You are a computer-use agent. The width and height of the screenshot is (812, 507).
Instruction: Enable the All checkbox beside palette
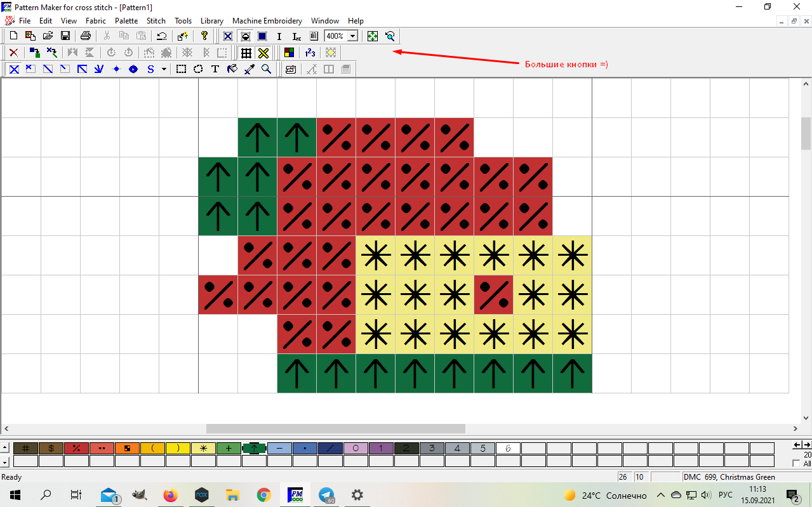pos(797,464)
